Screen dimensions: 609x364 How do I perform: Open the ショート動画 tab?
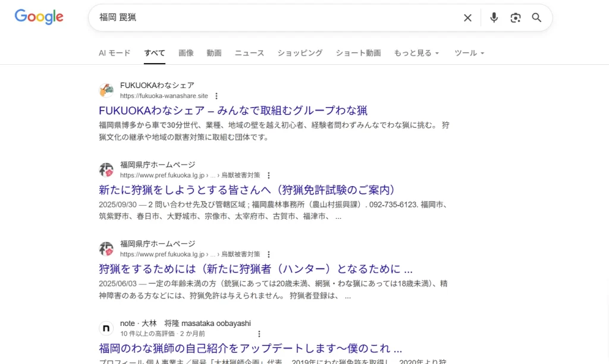coord(358,53)
